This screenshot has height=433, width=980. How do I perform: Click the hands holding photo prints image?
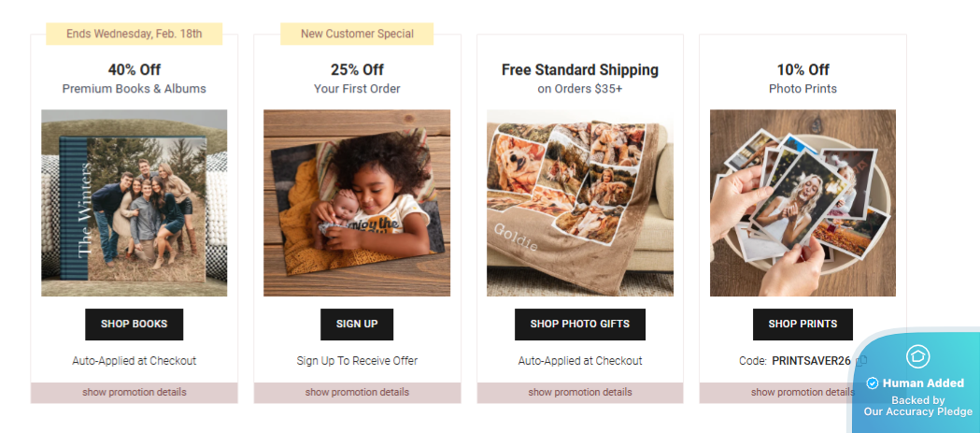click(802, 203)
